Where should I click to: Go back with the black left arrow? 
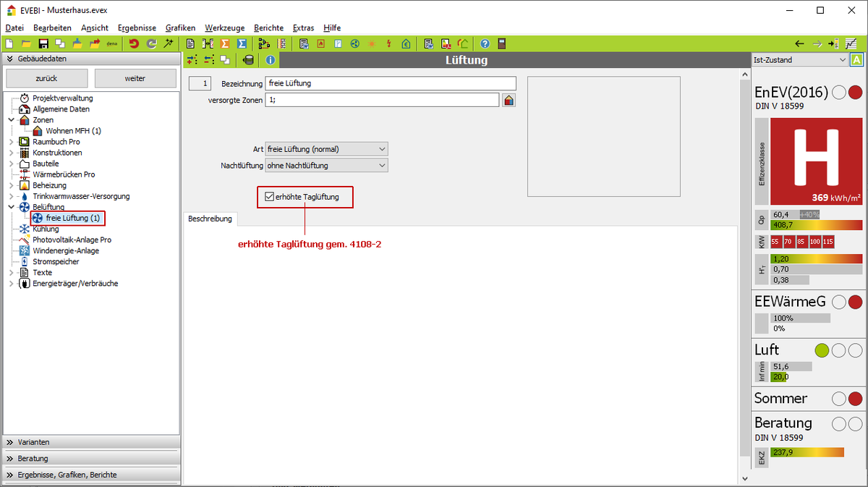coord(799,43)
